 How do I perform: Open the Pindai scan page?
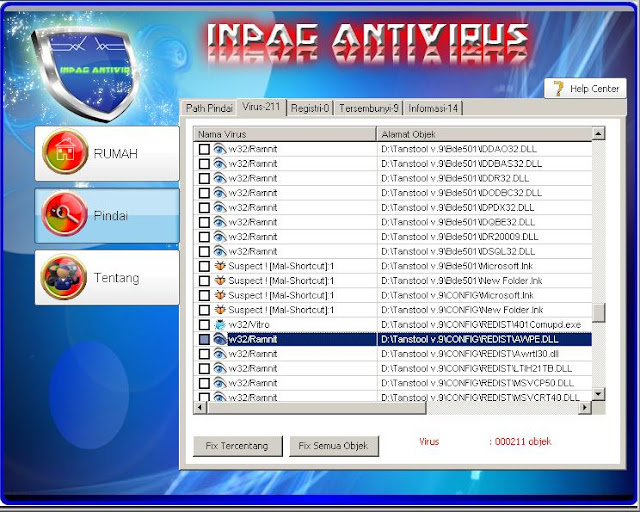click(x=107, y=216)
